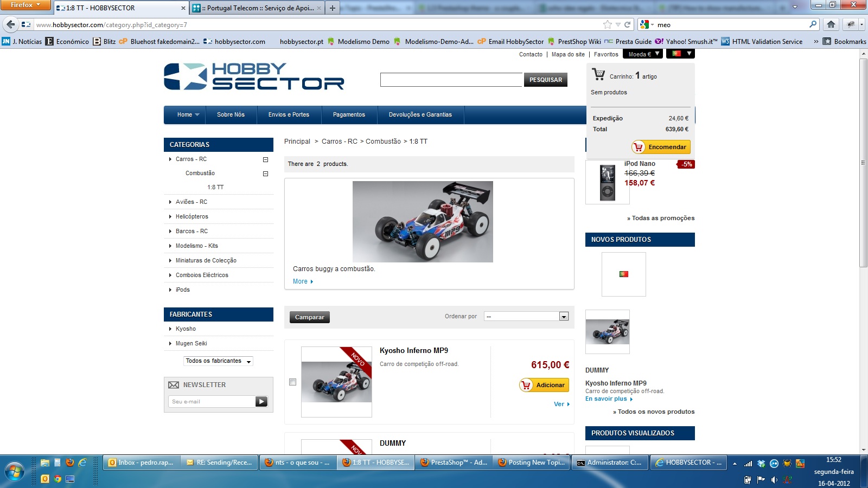Viewport: 868px width, 488px height.
Task: Click the shopping cart icon beside Carrinho
Action: click(x=598, y=74)
